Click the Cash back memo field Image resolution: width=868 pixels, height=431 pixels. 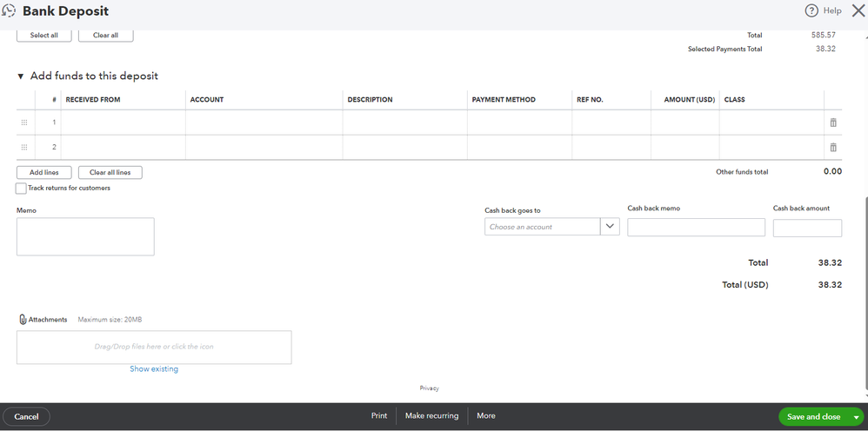[x=696, y=228]
